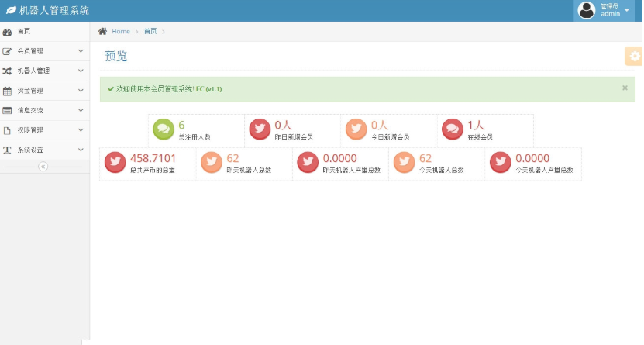Click the Twitter icon for 总共产币的总量
The height and width of the screenshot is (345, 644).
pos(115,162)
